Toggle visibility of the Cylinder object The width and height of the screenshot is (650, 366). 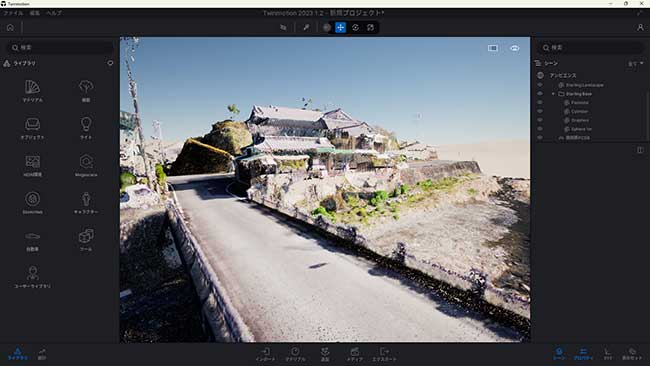tap(540, 111)
